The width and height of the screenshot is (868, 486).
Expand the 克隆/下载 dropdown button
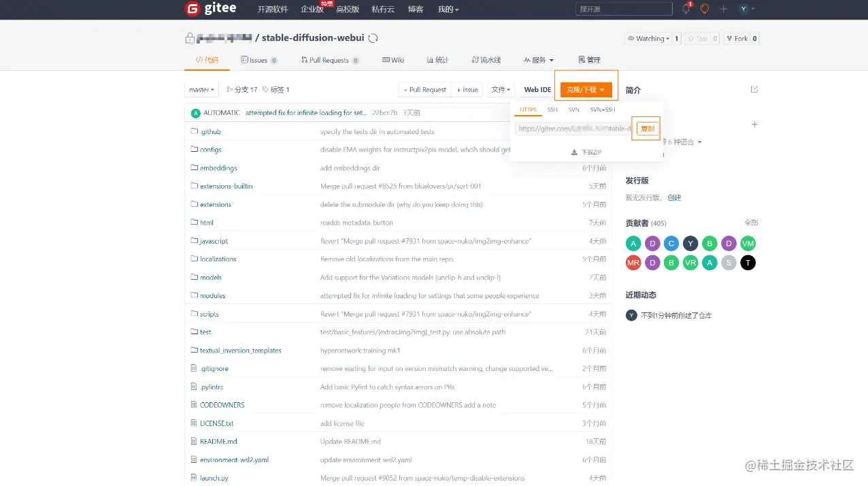pos(586,90)
